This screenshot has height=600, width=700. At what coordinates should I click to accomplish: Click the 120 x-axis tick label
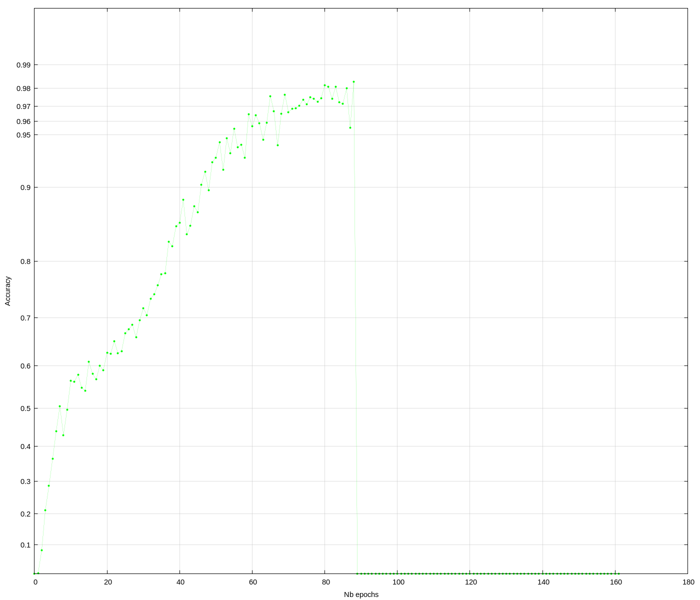[x=470, y=582]
